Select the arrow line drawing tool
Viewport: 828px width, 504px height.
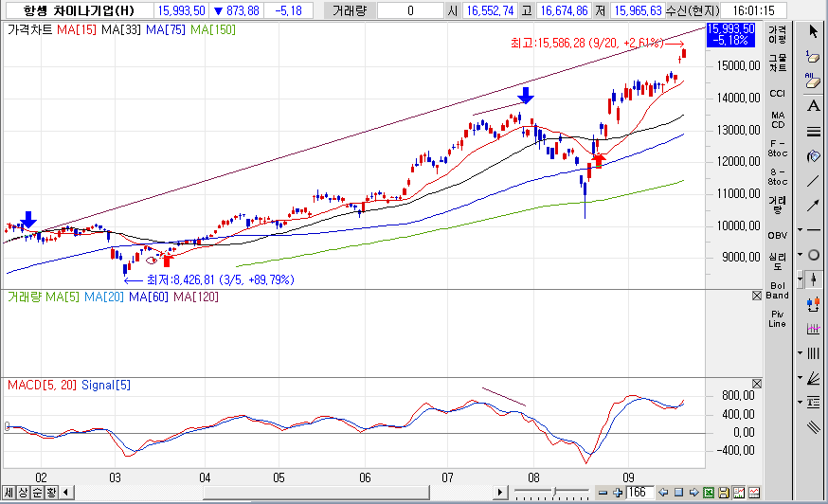[x=813, y=205]
